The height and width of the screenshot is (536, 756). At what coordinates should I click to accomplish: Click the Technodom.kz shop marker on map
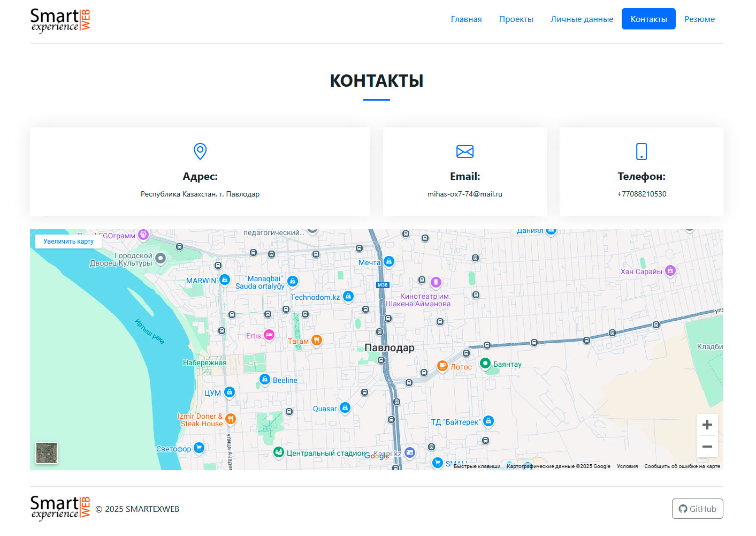click(348, 296)
